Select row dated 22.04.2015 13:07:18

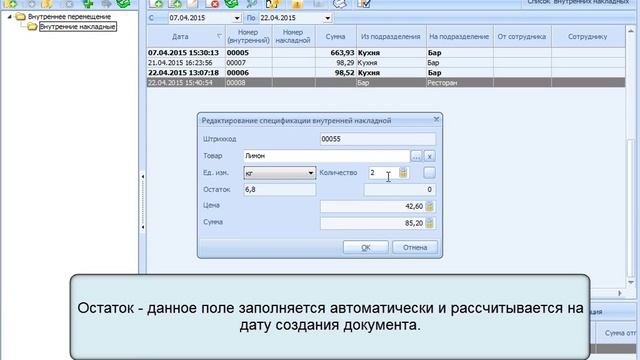(x=386, y=73)
